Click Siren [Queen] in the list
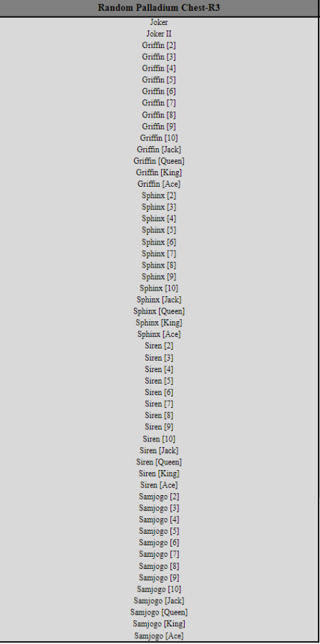 pos(159,462)
